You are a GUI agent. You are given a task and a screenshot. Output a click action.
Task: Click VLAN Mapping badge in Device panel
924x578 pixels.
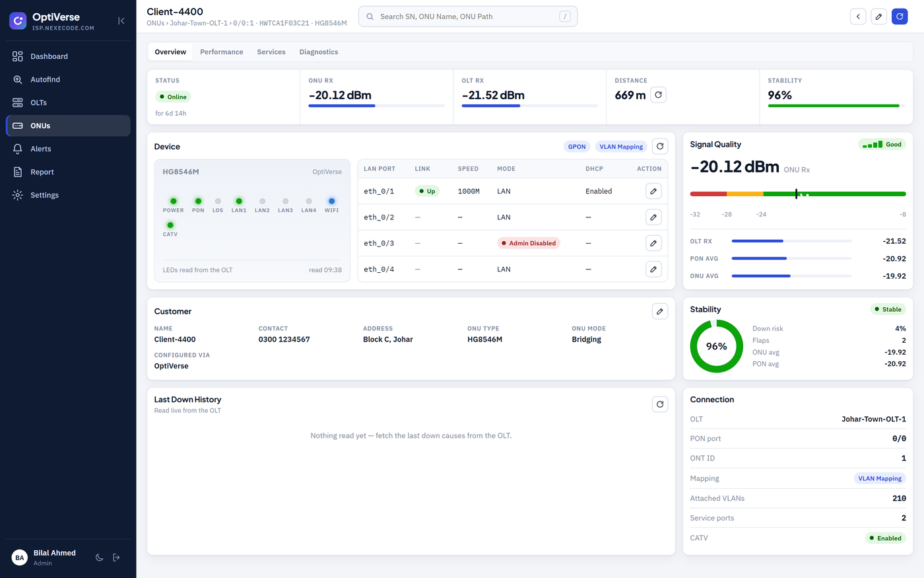click(621, 147)
